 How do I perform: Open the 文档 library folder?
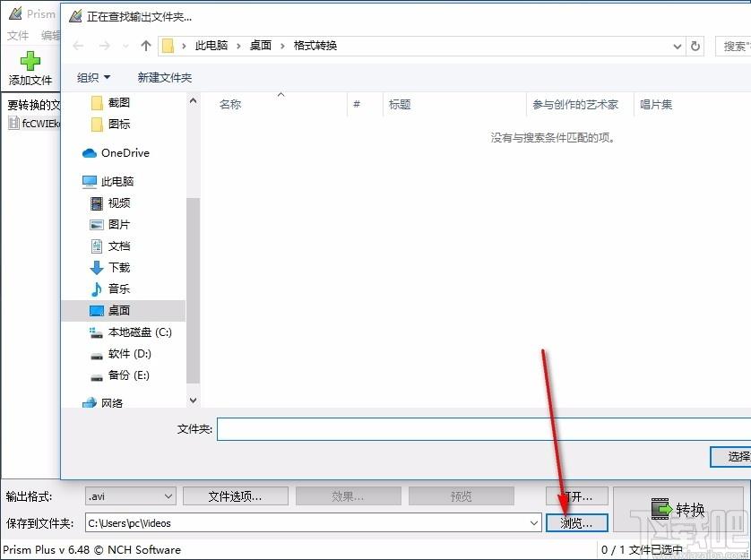[110, 246]
